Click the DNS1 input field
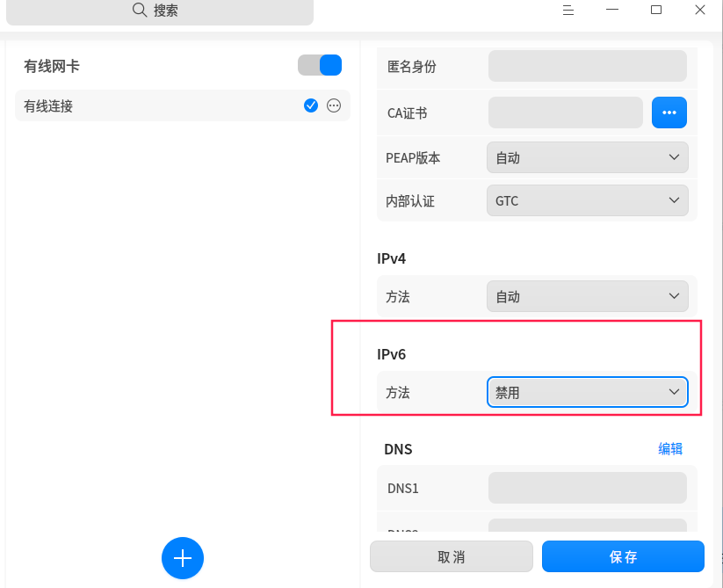The width and height of the screenshot is (723, 588). click(x=588, y=488)
